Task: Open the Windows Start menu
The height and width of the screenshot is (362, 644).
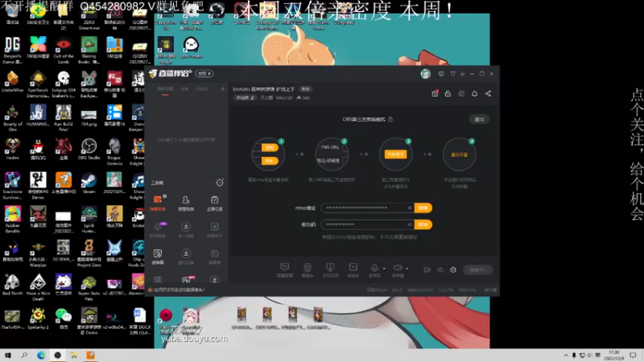Action: tap(8, 355)
